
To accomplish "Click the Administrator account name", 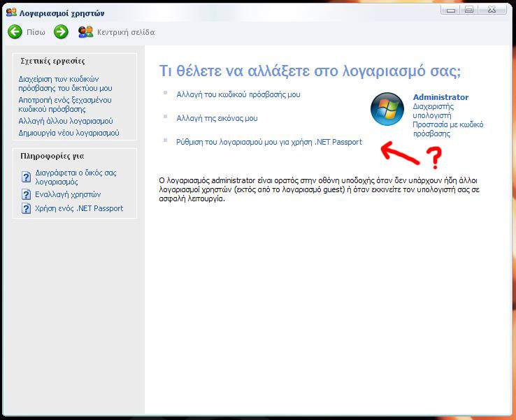I will [x=440, y=97].
